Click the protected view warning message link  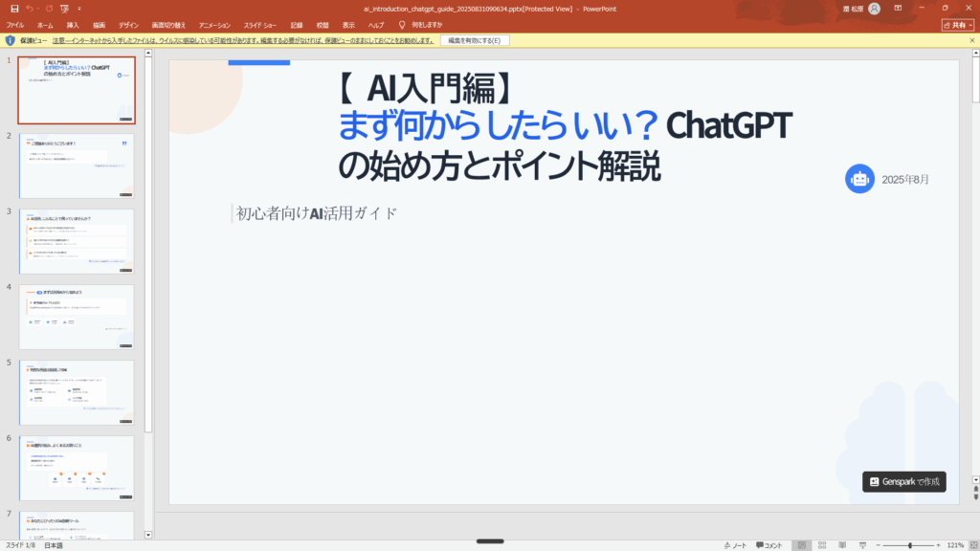242,40
